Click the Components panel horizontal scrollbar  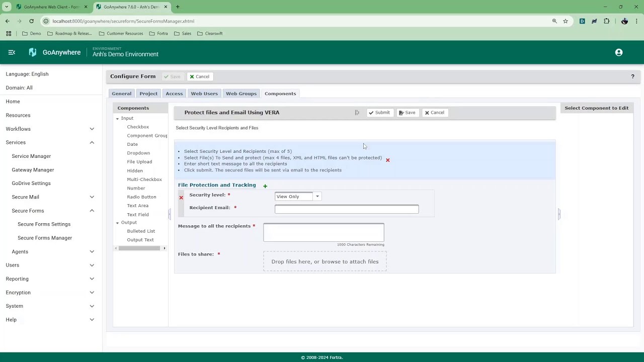coord(139,248)
